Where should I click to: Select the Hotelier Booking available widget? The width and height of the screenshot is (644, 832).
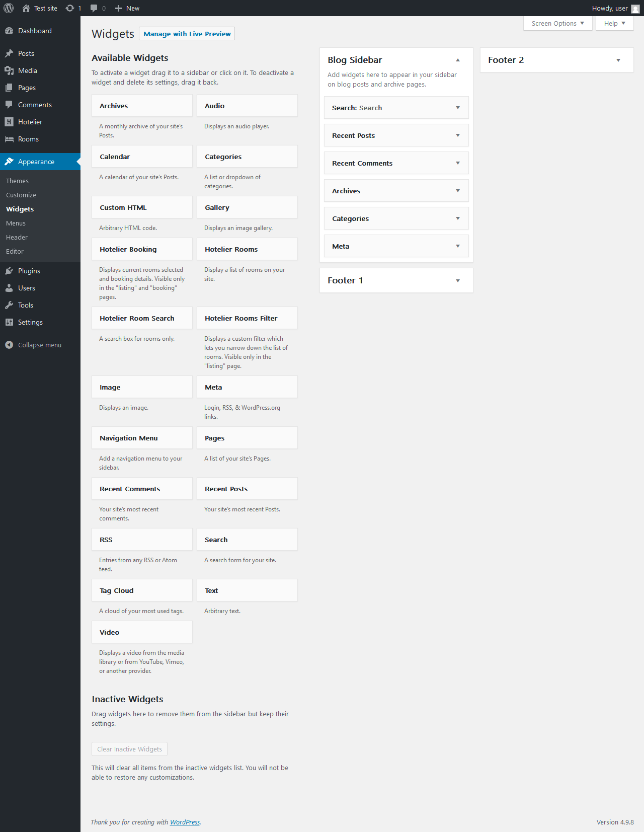142,249
